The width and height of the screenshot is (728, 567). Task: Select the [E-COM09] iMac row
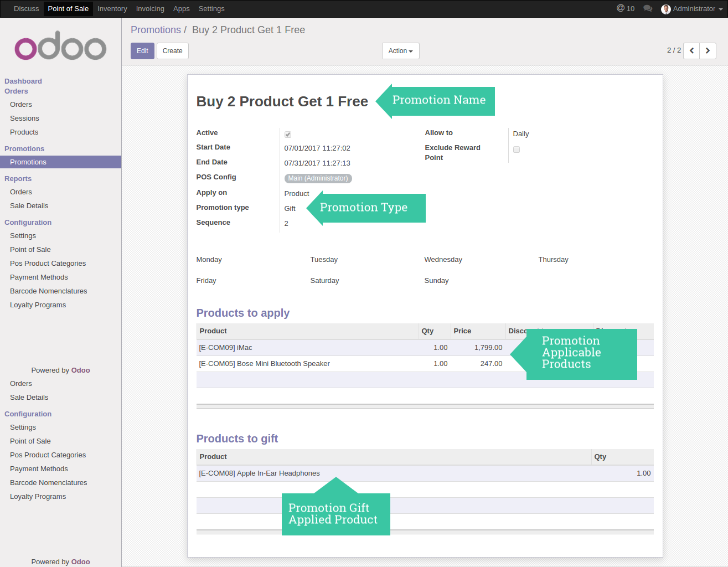pos(425,348)
